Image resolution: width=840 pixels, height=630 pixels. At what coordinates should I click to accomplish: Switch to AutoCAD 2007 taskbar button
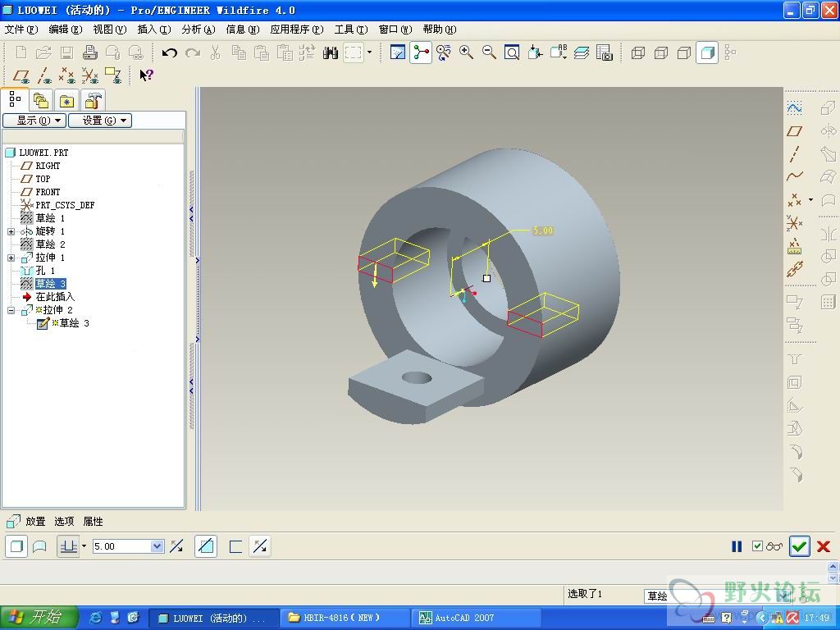476,618
